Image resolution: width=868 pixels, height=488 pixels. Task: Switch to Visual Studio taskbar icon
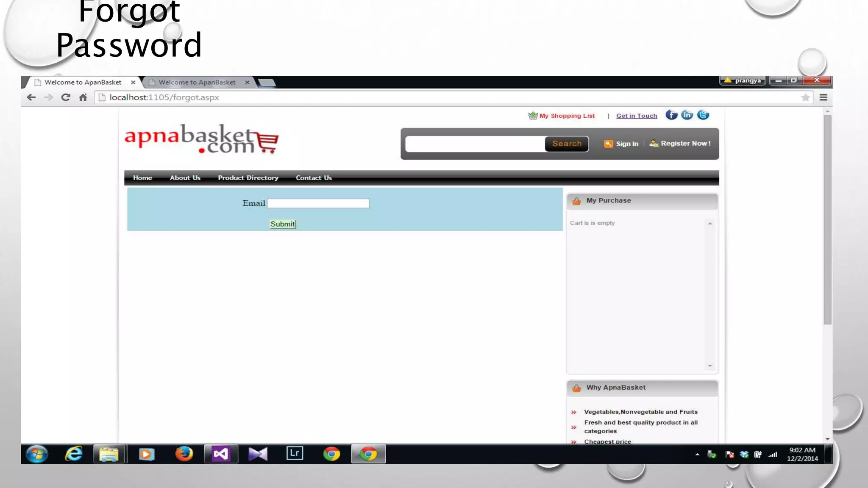pos(221,454)
